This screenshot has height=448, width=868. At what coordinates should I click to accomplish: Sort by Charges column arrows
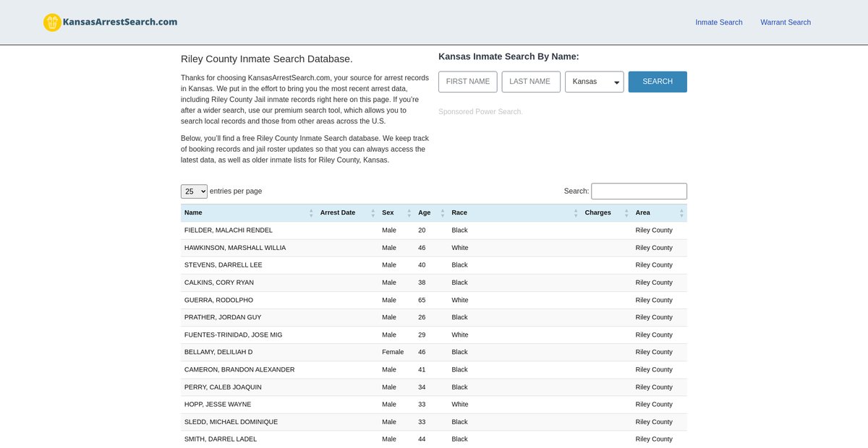click(x=626, y=213)
